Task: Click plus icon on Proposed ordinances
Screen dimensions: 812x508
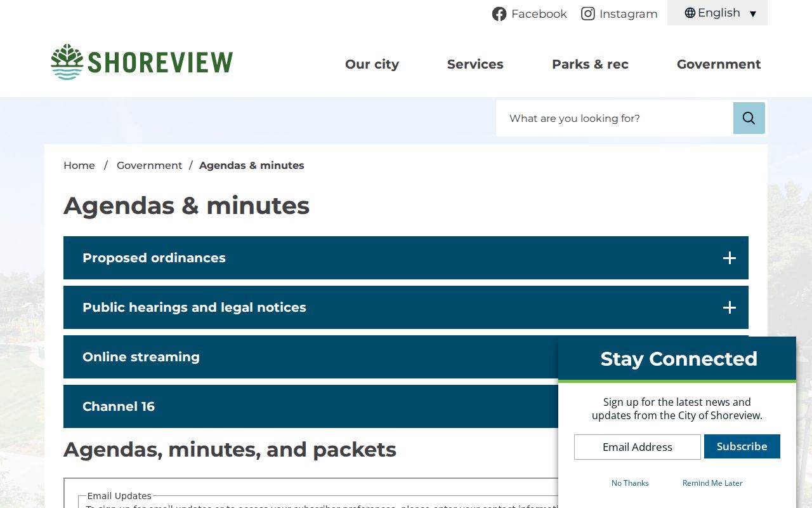Action: tap(730, 258)
